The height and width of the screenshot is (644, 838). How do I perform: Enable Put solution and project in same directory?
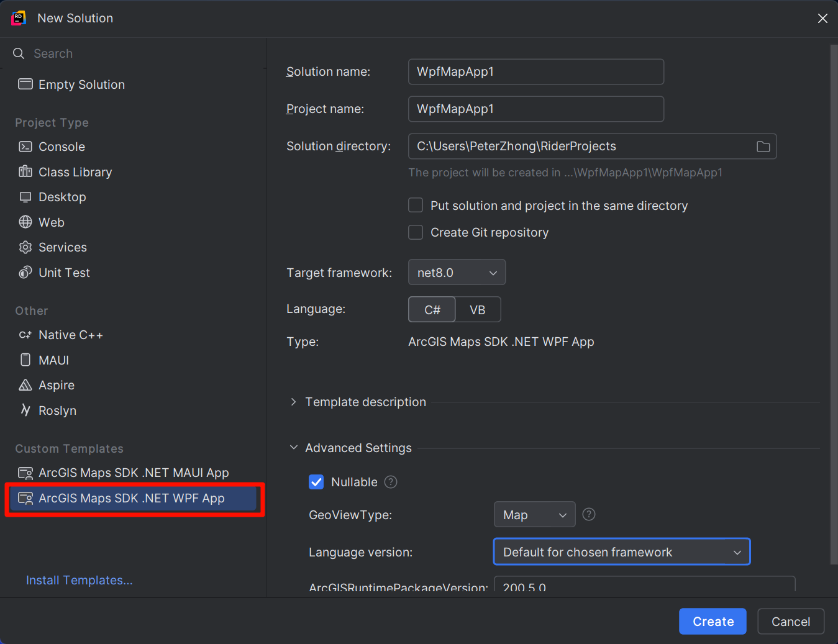click(x=416, y=205)
